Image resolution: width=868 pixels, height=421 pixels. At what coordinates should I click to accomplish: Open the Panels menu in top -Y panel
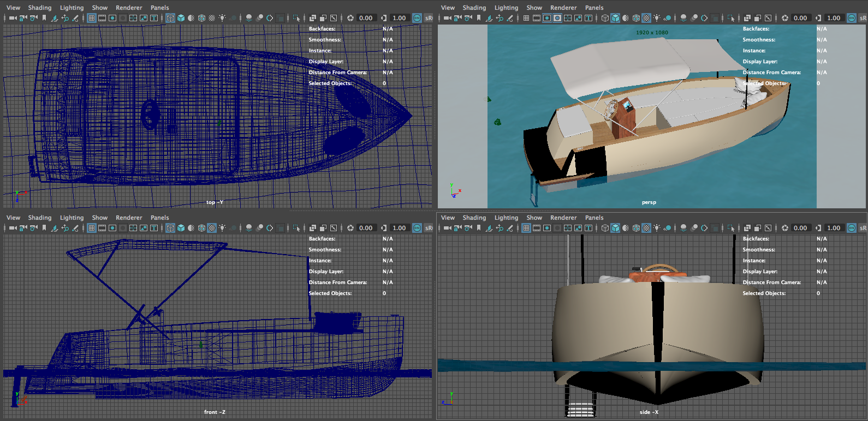click(x=160, y=8)
